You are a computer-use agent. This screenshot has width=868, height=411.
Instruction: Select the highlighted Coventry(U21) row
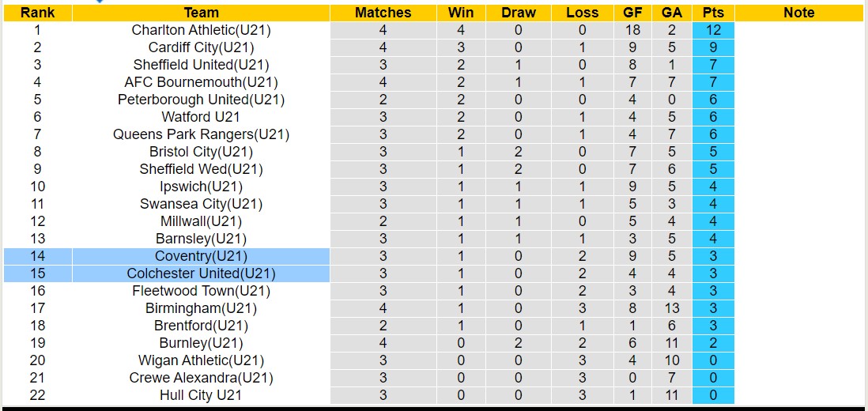[201, 256]
